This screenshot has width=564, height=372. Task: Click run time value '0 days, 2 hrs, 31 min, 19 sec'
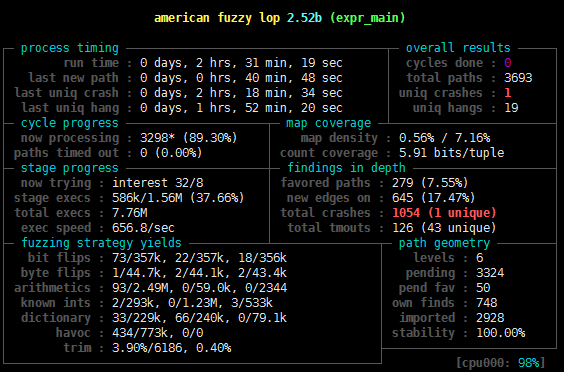tap(241, 63)
